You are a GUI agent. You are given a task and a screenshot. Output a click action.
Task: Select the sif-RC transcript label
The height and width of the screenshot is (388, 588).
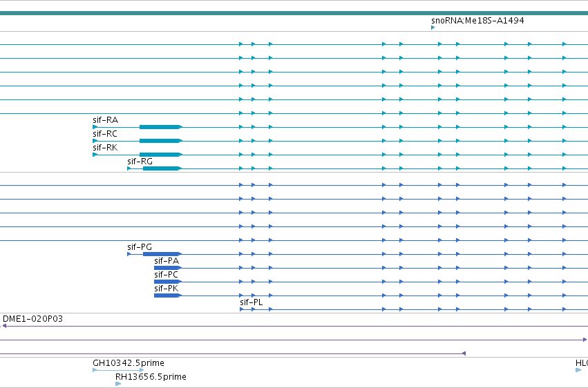coord(105,134)
